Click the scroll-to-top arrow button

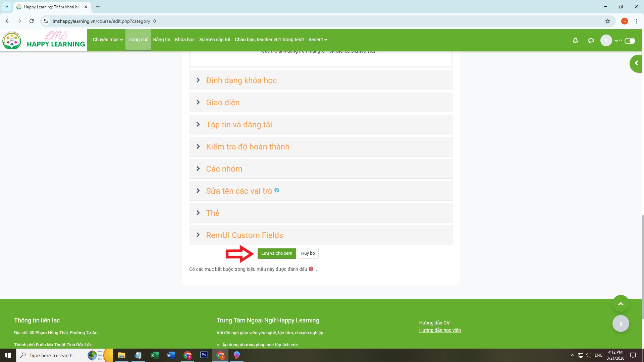[x=621, y=304]
